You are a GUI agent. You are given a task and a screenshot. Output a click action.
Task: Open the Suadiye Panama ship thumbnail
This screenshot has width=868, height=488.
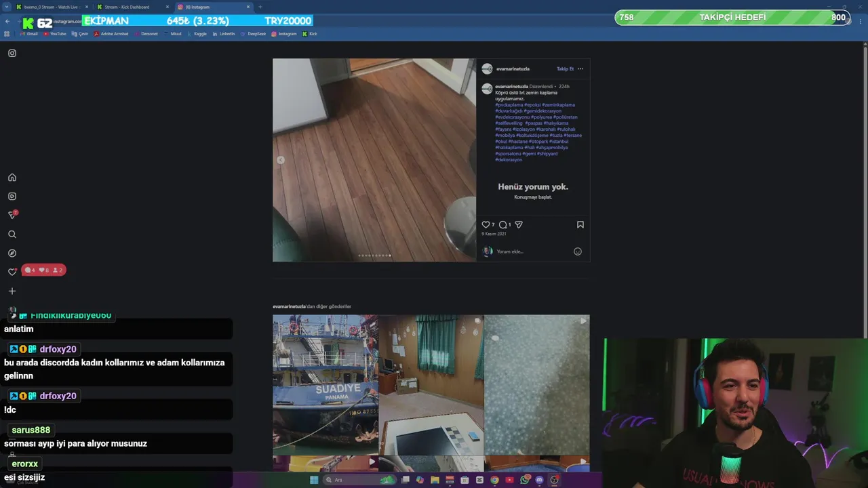pyautogui.click(x=325, y=384)
